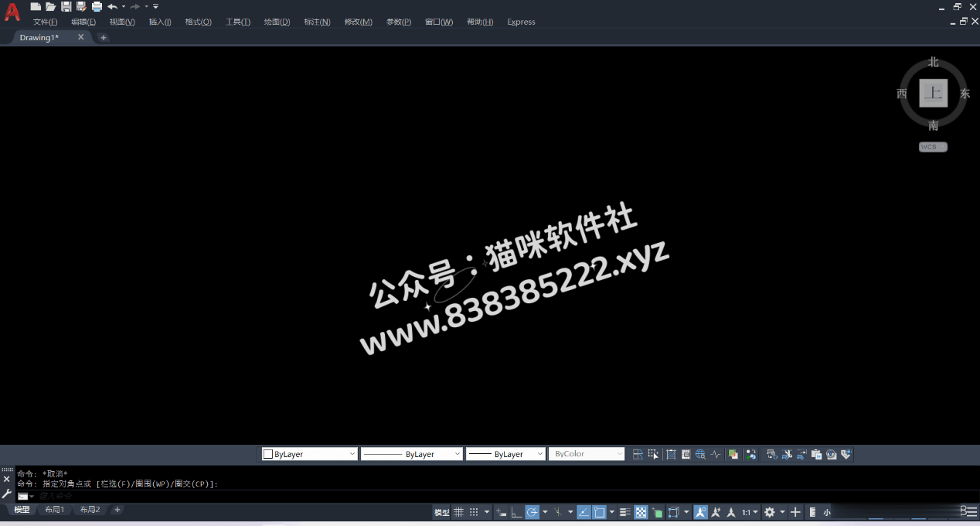Toggle object snap tracking in status bar

click(x=584, y=512)
